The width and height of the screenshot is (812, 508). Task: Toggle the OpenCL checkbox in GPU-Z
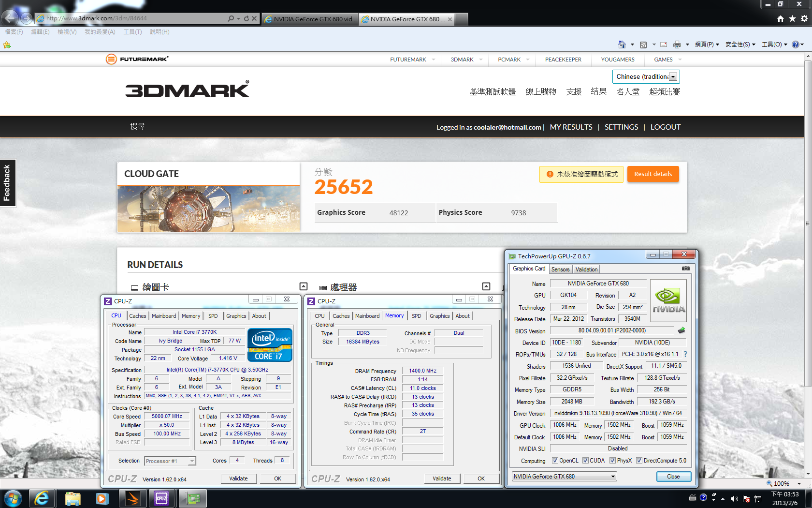(555, 461)
